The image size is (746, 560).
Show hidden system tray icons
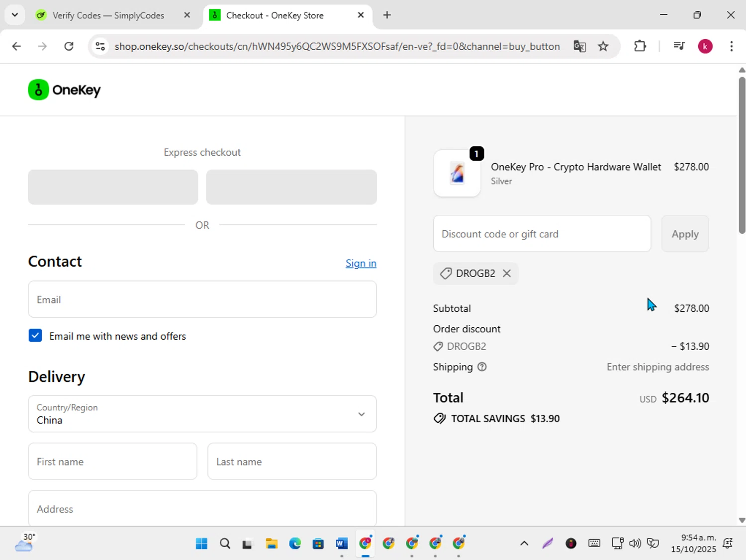coord(524,544)
